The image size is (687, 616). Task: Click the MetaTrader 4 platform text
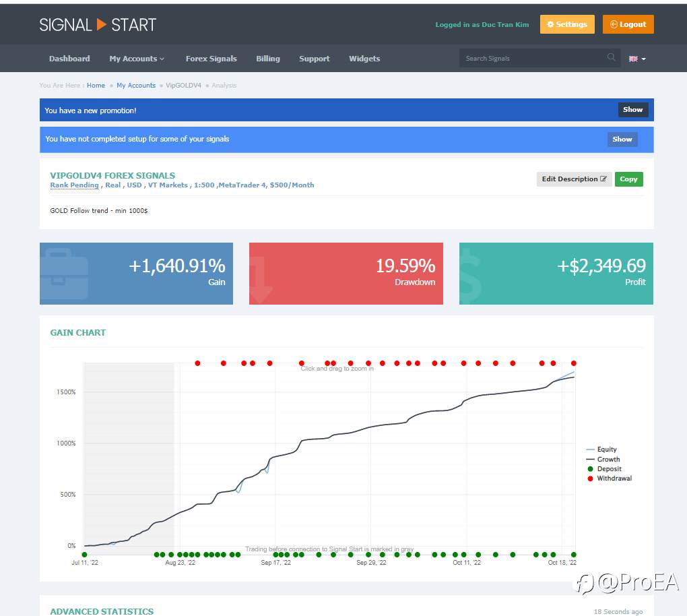pyautogui.click(x=242, y=185)
